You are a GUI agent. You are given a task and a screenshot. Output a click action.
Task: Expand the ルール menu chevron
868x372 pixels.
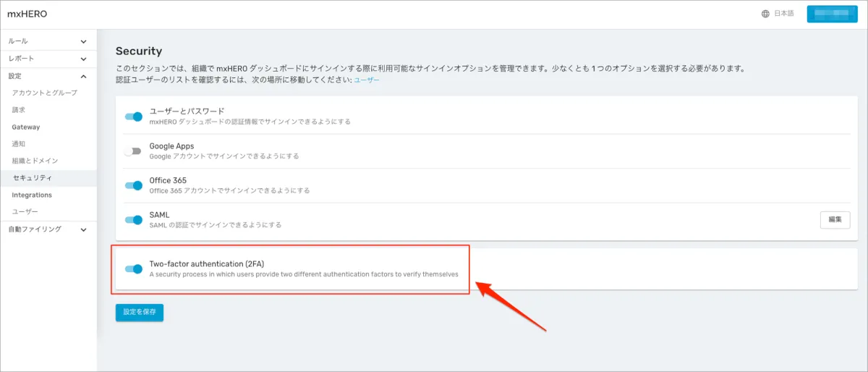pyautogui.click(x=83, y=41)
